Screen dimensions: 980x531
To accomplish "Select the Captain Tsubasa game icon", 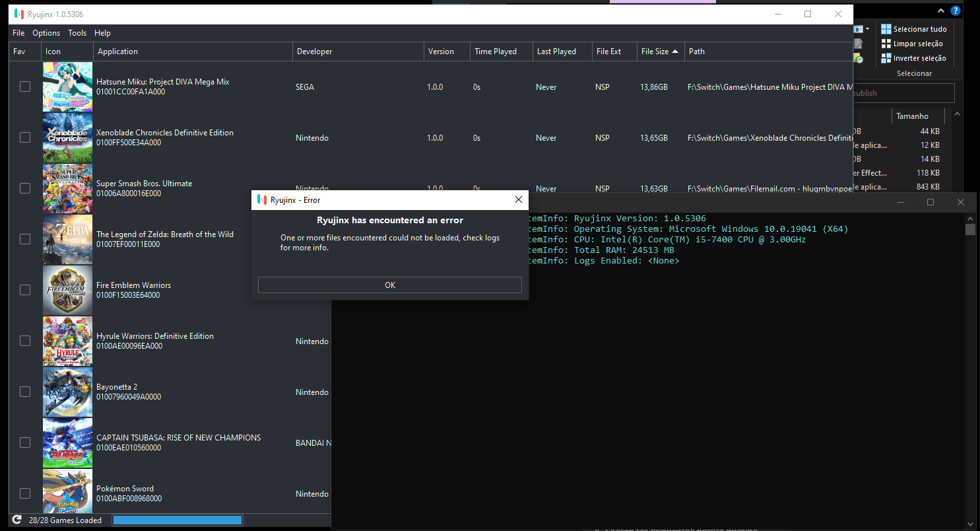I will tap(67, 443).
